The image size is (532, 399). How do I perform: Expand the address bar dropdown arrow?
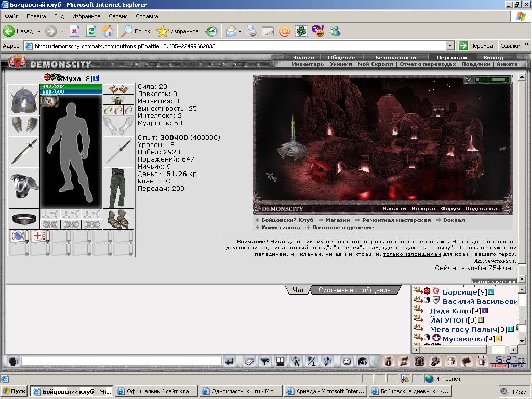450,46
